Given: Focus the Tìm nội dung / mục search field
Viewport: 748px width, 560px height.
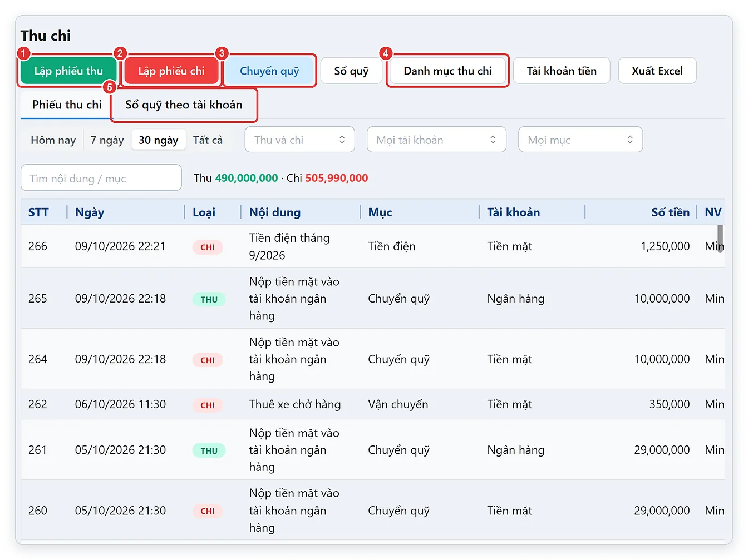Looking at the screenshot, I should (101, 178).
